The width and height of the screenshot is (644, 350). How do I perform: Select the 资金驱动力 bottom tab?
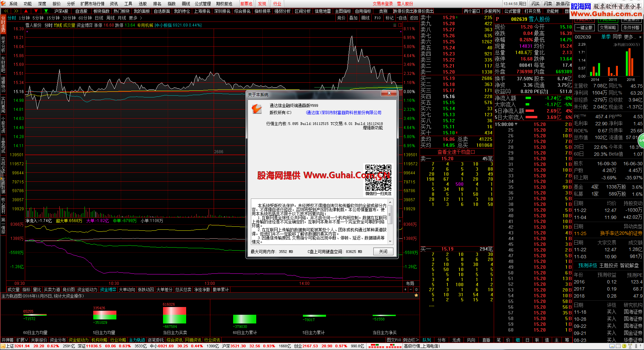pyautogui.click(x=78, y=340)
